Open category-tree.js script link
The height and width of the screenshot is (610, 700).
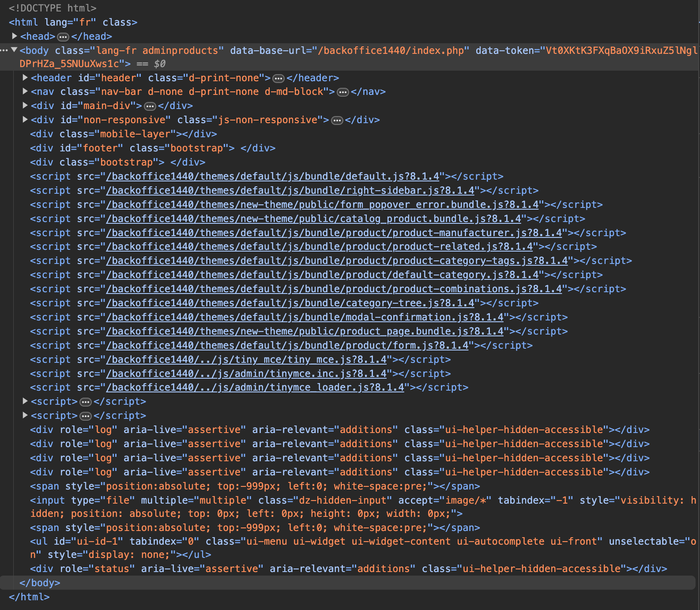pos(290,303)
